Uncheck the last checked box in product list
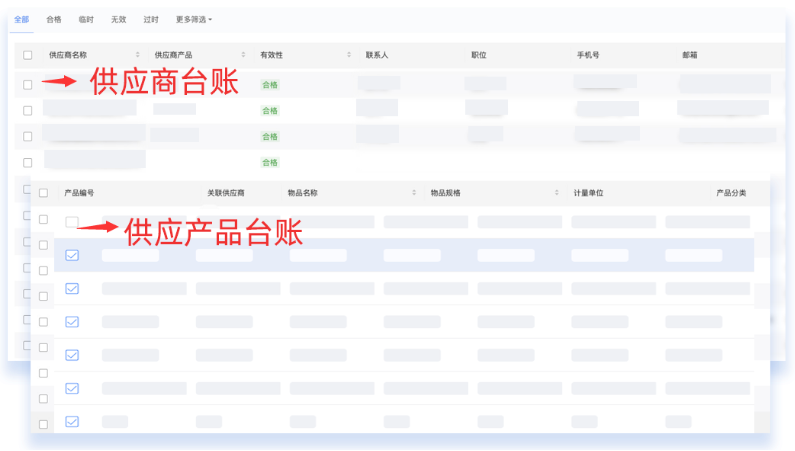The height and width of the screenshot is (451, 795). click(72, 422)
